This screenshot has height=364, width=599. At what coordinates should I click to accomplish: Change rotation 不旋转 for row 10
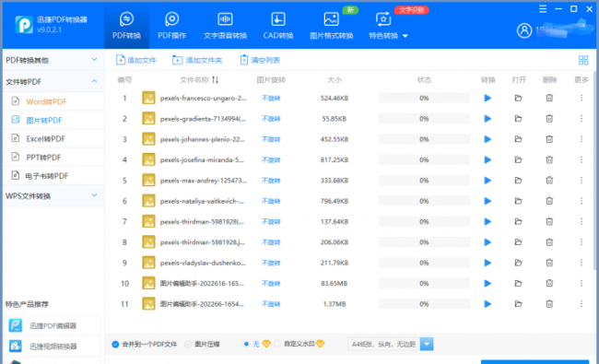tap(271, 284)
